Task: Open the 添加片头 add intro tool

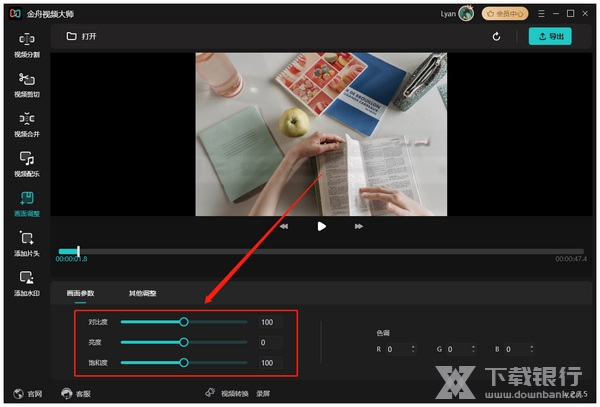Action: pos(27,244)
